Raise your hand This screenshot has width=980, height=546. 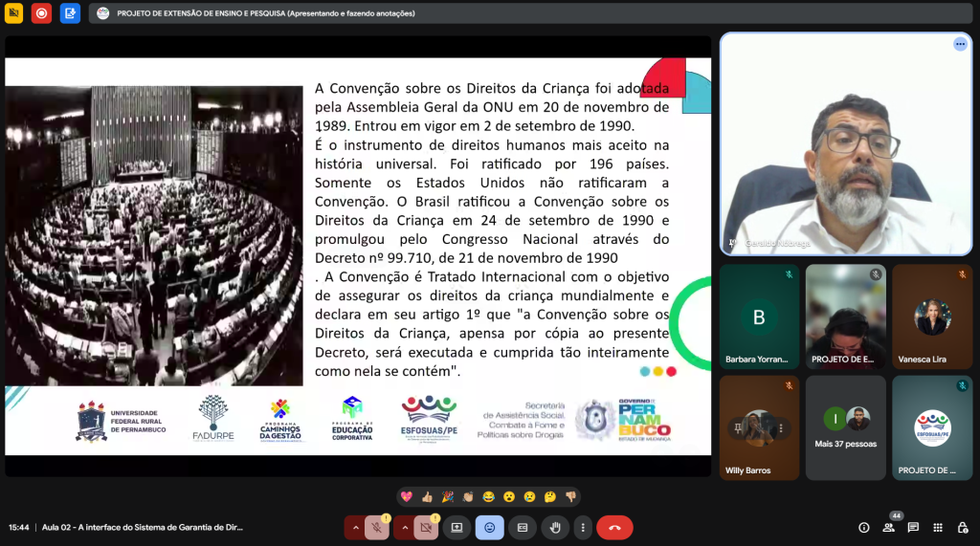coord(555,527)
